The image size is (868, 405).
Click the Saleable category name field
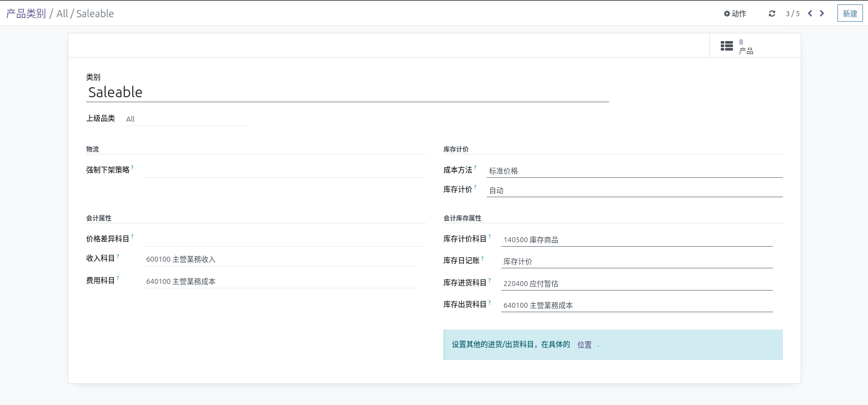coord(347,92)
